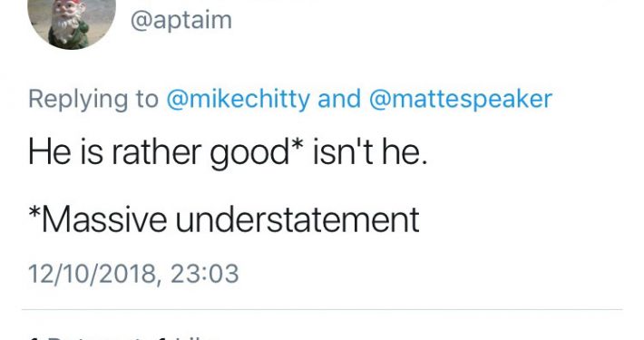The width and height of the screenshot is (644, 340).
Task: Open the @aptaim profile handle
Action: click(x=181, y=20)
